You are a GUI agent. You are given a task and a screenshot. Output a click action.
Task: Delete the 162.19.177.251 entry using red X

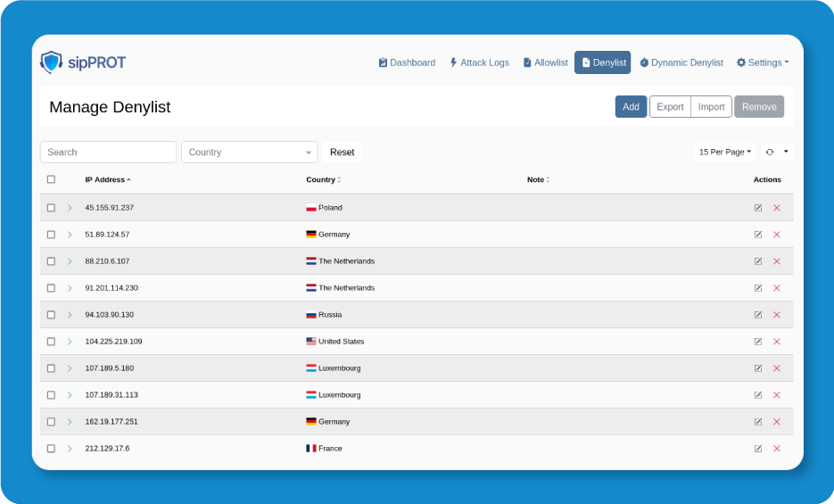pos(777,422)
